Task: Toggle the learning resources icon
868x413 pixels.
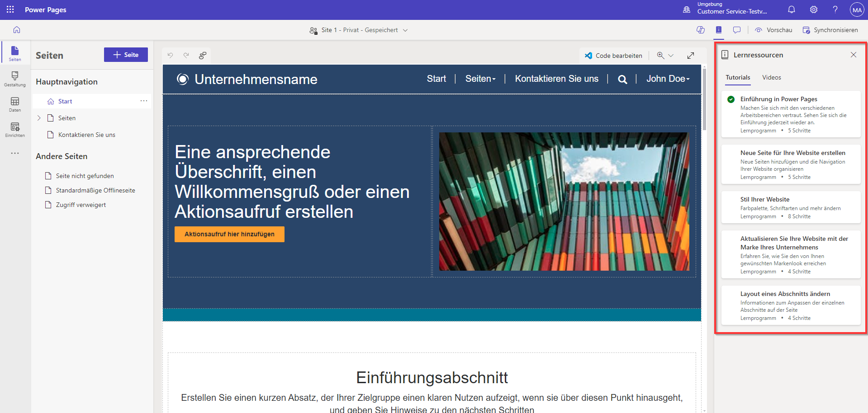Action: [719, 30]
